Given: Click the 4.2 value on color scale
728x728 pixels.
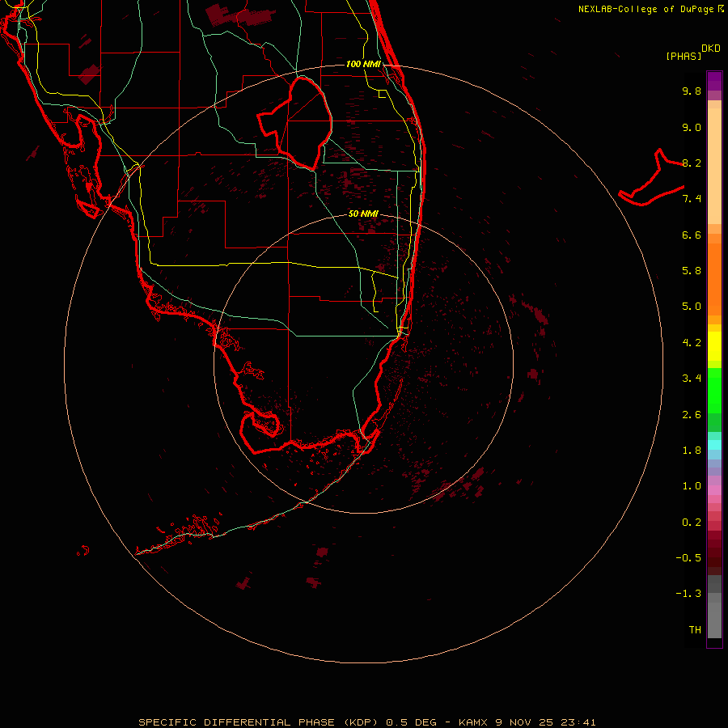Looking at the screenshot, I should click(x=692, y=343).
